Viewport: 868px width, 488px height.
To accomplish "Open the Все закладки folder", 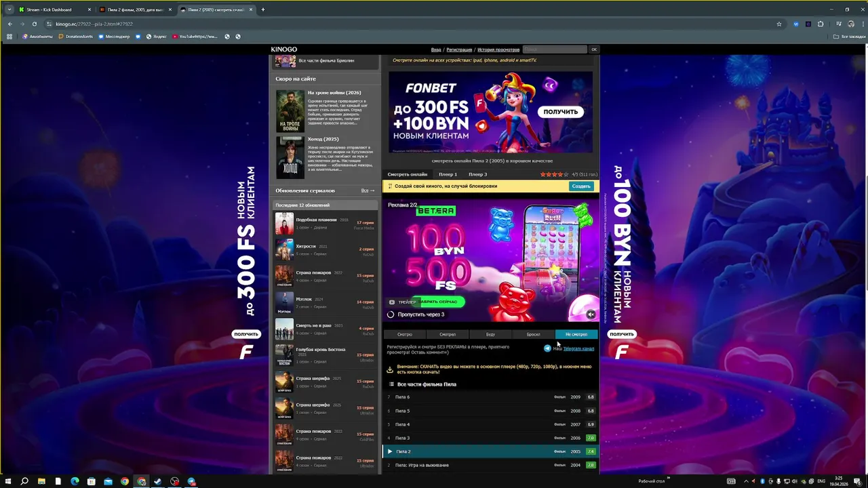I will click(x=849, y=37).
